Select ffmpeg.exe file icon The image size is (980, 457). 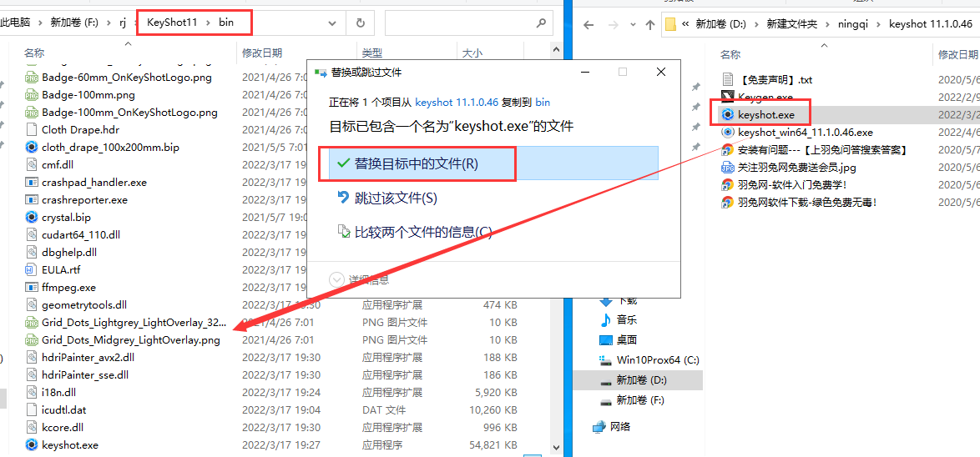31,288
